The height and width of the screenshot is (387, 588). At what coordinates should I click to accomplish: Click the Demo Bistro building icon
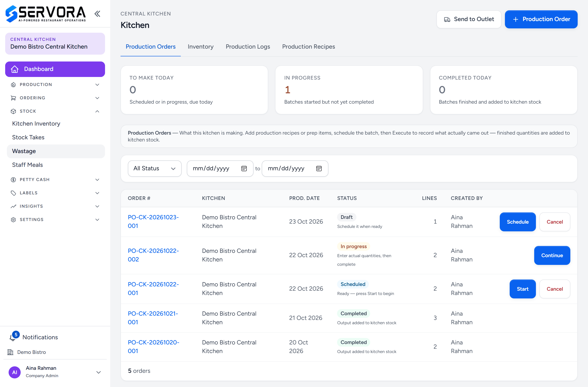coord(10,352)
